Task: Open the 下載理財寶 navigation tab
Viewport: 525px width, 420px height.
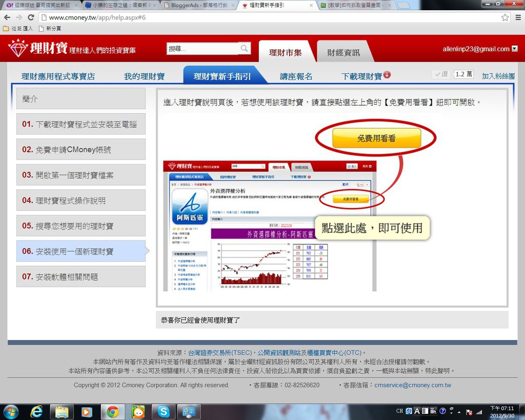Action: pos(362,76)
